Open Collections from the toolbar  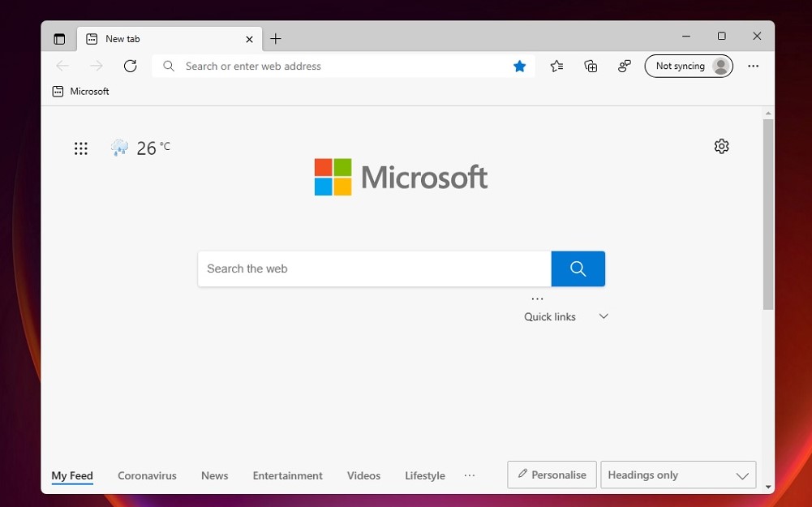click(x=591, y=66)
